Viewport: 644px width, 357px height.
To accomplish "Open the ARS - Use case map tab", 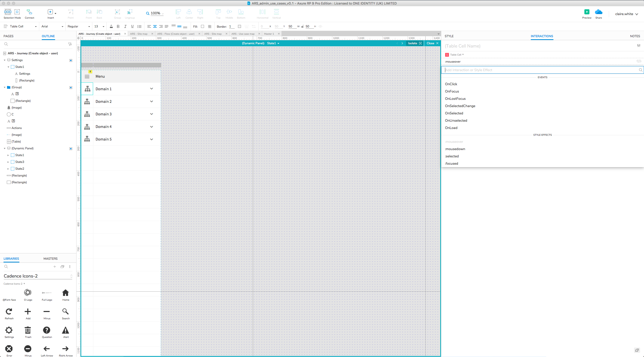I will pos(243,33).
